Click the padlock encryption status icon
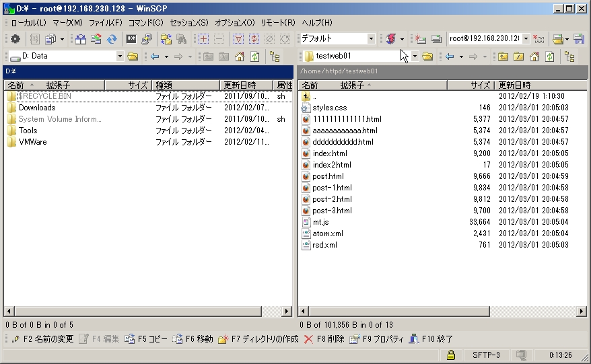Image resolution: width=591 pixels, height=364 pixels. click(x=451, y=355)
